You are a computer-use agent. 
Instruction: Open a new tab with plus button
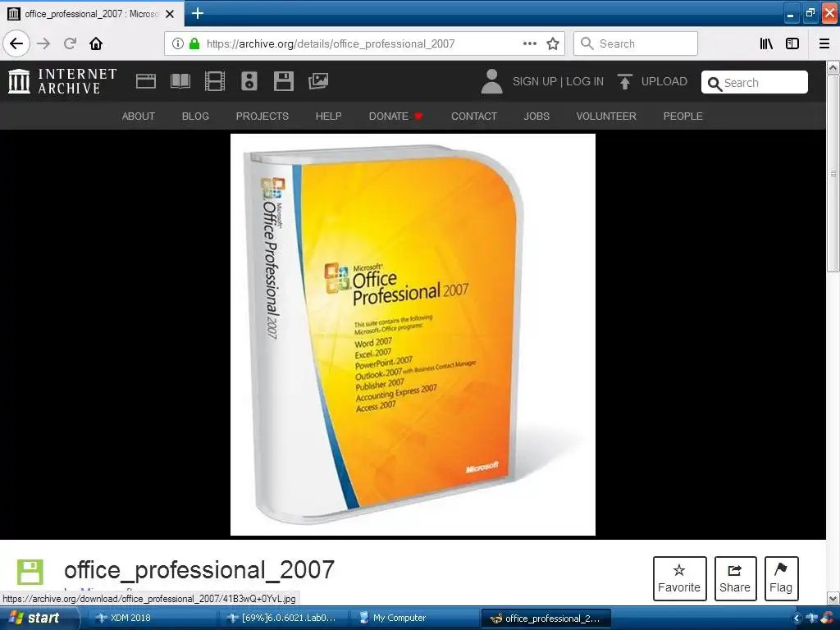pyautogui.click(x=198, y=13)
